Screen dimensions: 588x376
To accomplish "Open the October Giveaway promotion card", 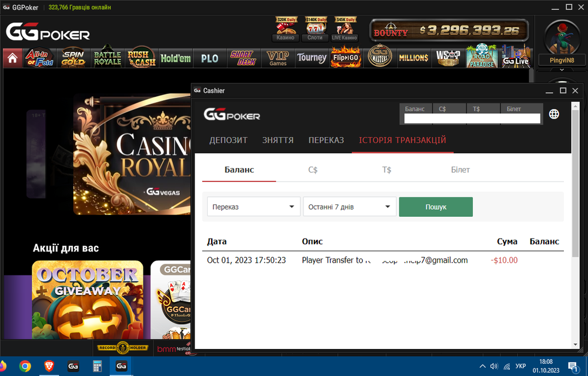I will tap(88, 300).
